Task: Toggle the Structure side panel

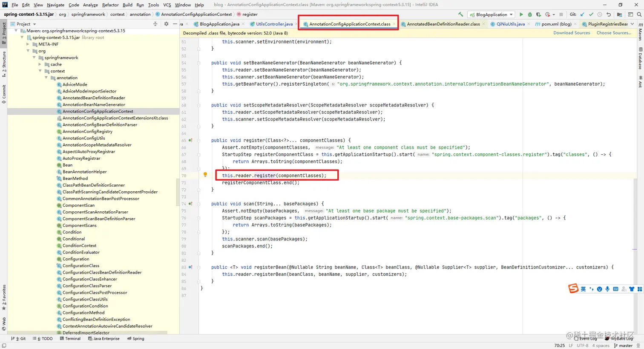Action: 4,64
